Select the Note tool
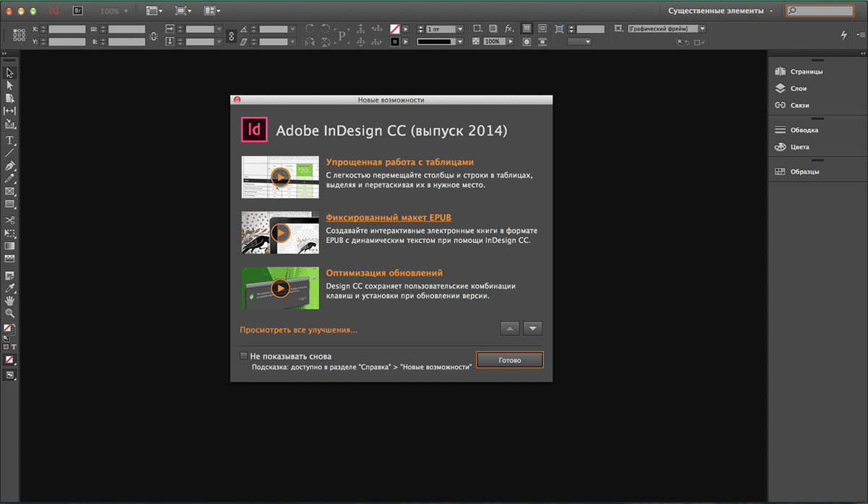 (10, 276)
